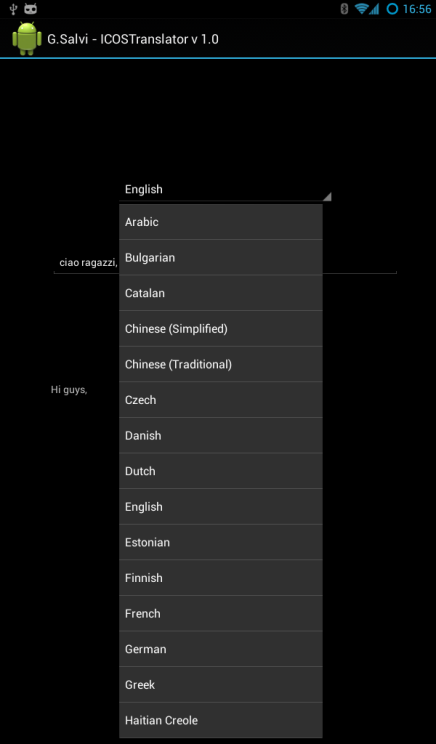Select Arabic from the language list
This screenshot has height=744, width=436.
pyautogui.click(x=221, y=222)
